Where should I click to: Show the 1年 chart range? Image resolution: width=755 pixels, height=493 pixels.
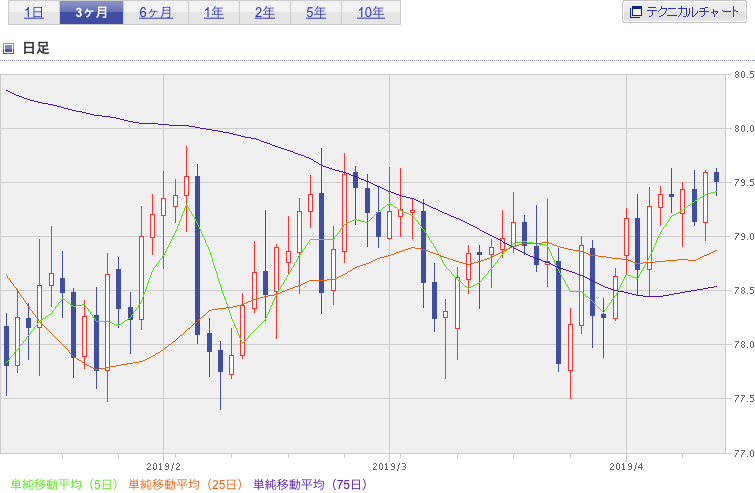tap(214, 13)
